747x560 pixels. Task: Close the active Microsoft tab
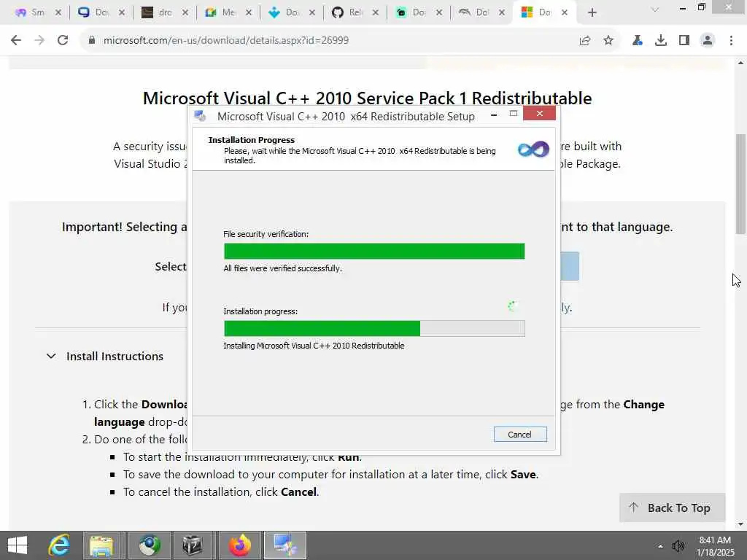pyautogui.click(x=565, y=12)
